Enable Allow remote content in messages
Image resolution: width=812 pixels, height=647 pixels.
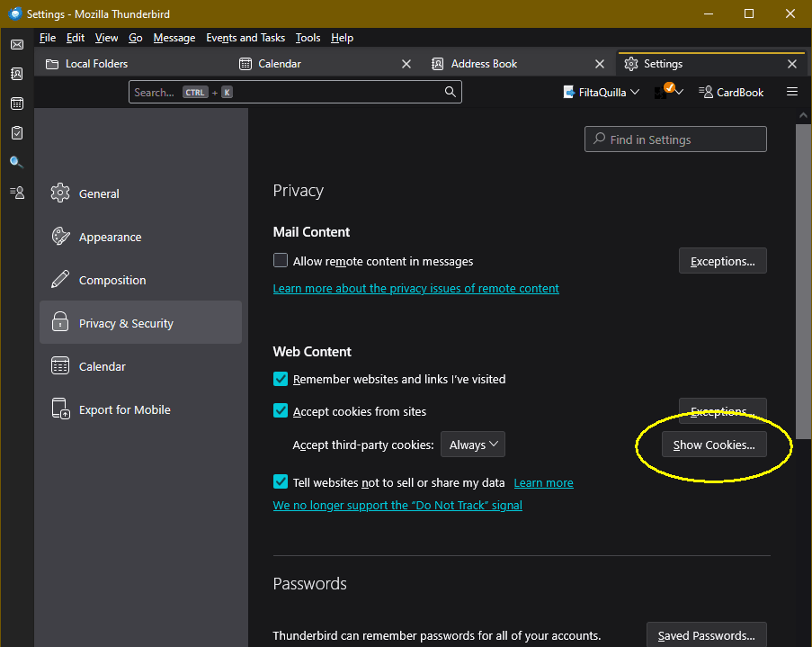click(281, 261)
